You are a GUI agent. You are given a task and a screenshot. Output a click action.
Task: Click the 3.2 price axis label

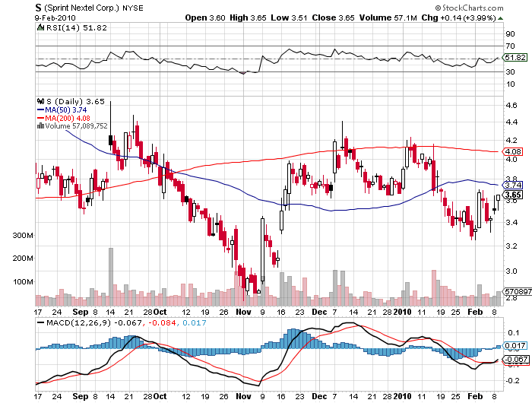pyautogui.click(x=511, y=246)
